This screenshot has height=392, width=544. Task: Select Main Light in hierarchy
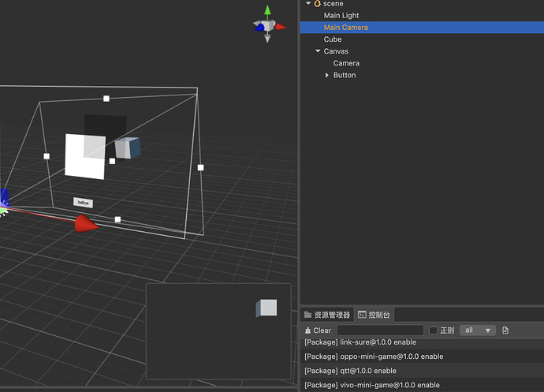341,16
